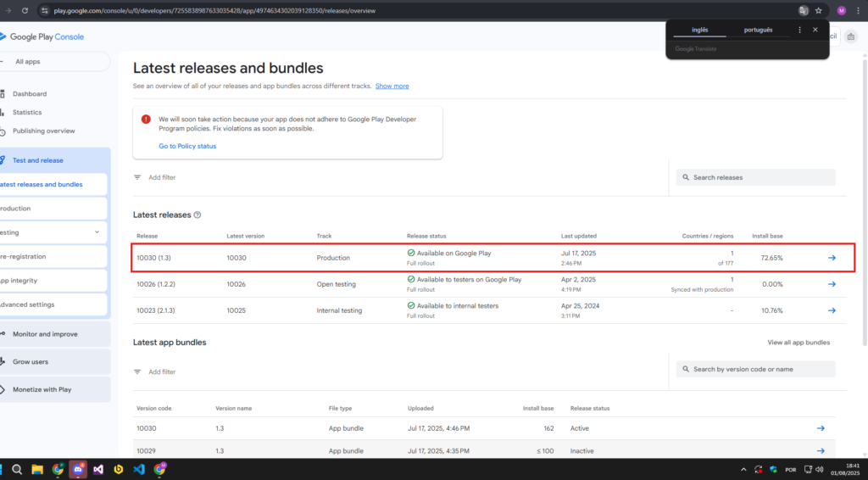Screen dimensions: 868x480
Task: Click the Show more link
Action: (392, 86)
